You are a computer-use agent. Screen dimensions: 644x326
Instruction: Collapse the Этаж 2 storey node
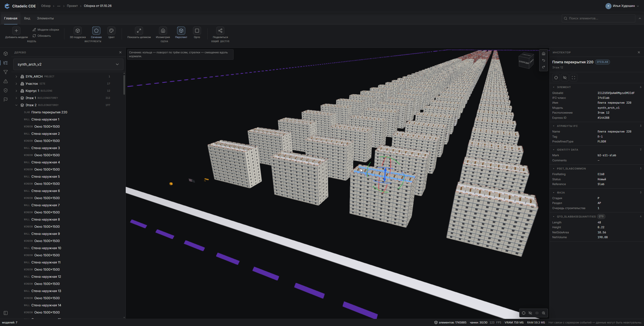[16, 105]
